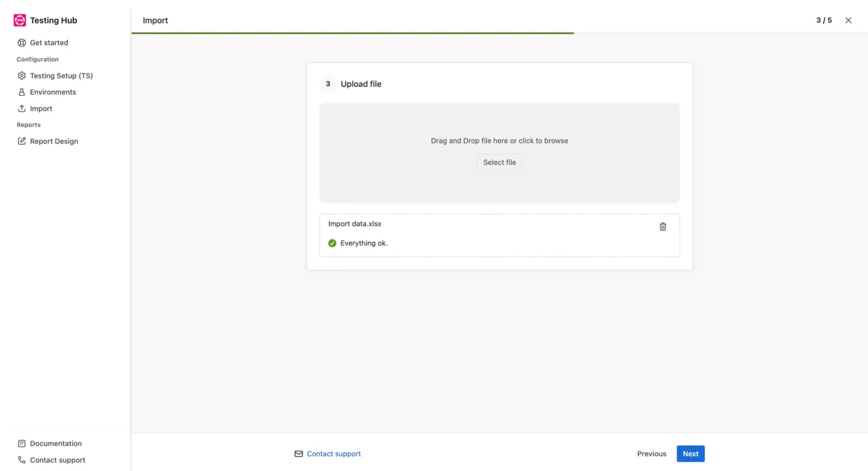Image resolution: width=868 pixels, height=471 pixels.
Task: Click the step 3 circle badge
Action: click(328, 84)
